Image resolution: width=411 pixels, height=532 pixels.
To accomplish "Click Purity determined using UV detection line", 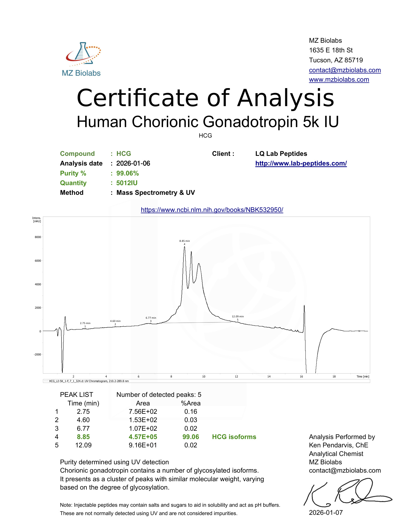I will [x=114, y=462].
